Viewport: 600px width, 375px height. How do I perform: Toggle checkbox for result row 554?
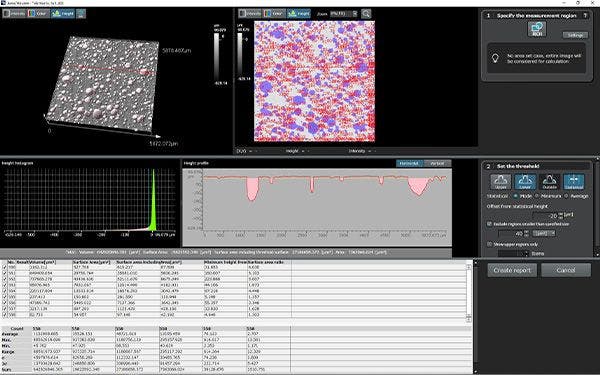tap(5, 290)
